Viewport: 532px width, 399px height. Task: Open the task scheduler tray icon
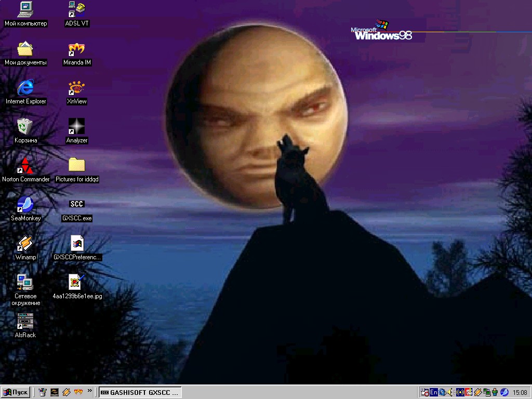click(425, 393)
